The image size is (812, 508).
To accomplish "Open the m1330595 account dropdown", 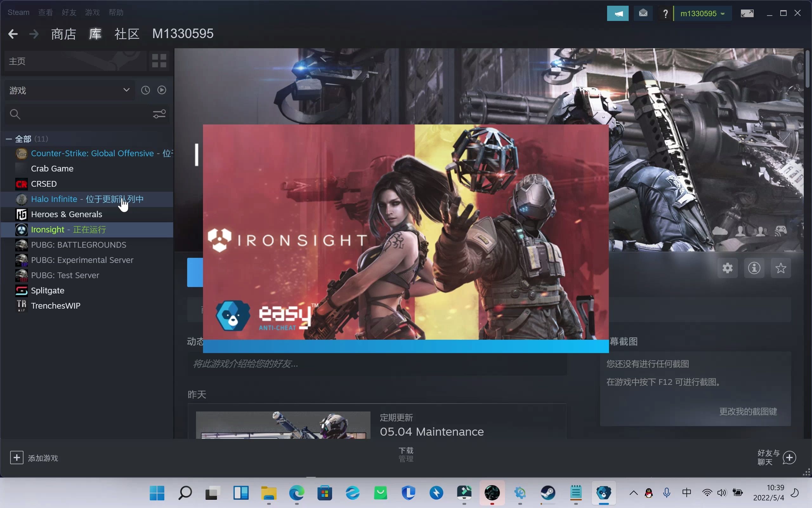I will click(x=703, y=13).
